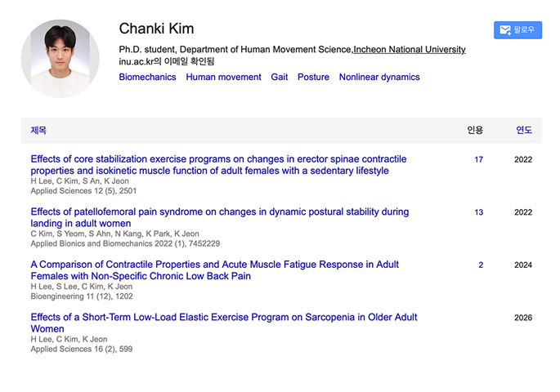Click Chanki Kim's profile photo
Image resolution: width=560 pixels, height=392 pixels.
click(60, 58)
